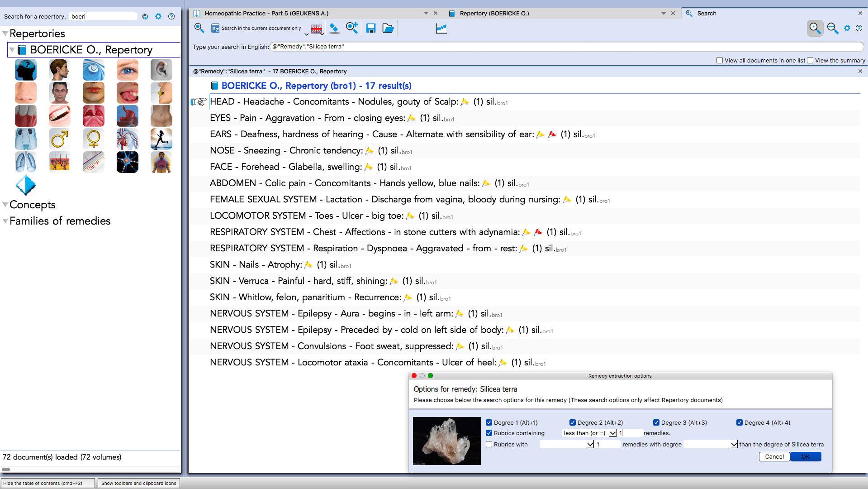Open the Urinary system chapter icon
Viewport: 868px width, 489px height.
pyautogui.click(x=26, y=139)
